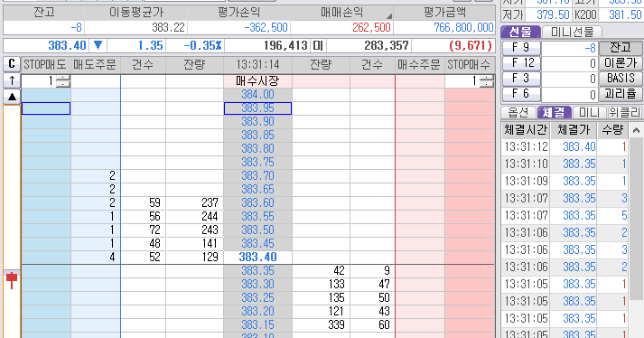This screenshot has height=338, width=644.
Task: Click the 383.35 price cell in ladder
Action: coord(257,270)
